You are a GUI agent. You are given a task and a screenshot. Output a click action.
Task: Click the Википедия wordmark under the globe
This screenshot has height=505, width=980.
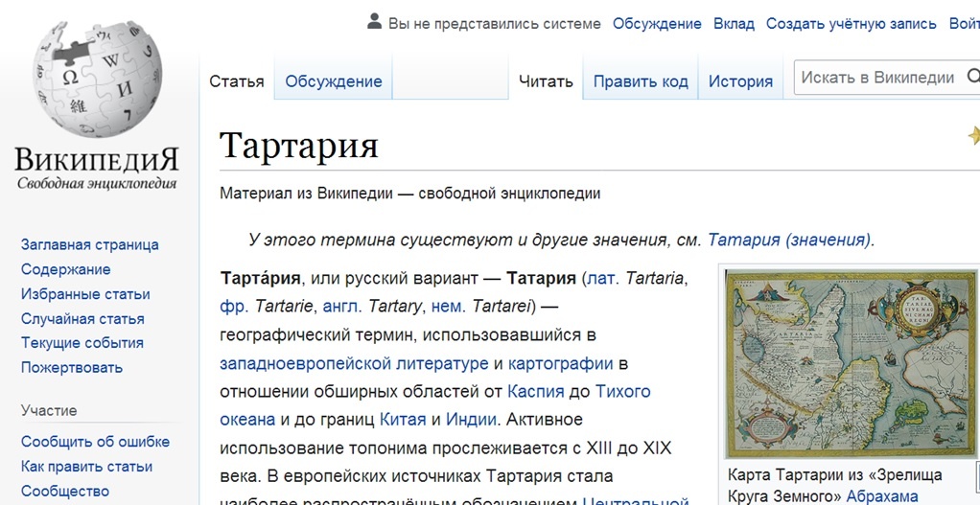(x=97, y=160)
